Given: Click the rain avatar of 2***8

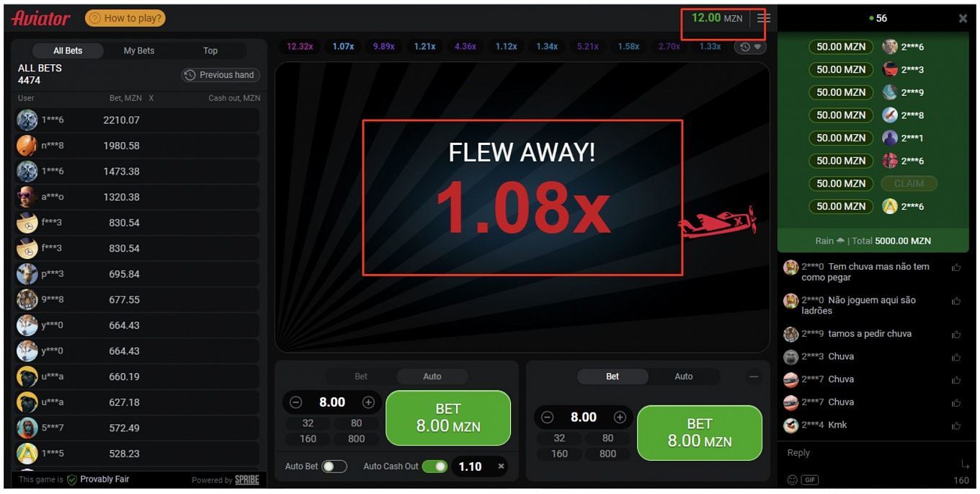Looking at the screenshot, I should (x=890, y=115).
